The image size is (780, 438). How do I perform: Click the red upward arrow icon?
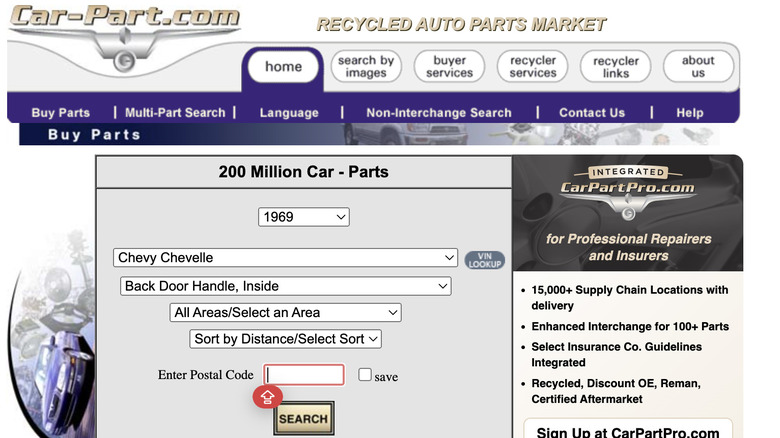point(267,397)
